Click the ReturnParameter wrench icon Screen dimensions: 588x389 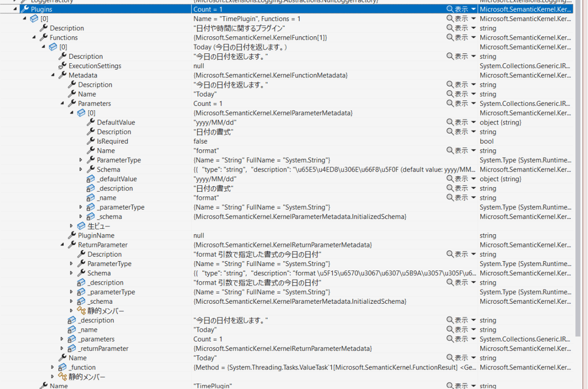(x=72, y=245)
